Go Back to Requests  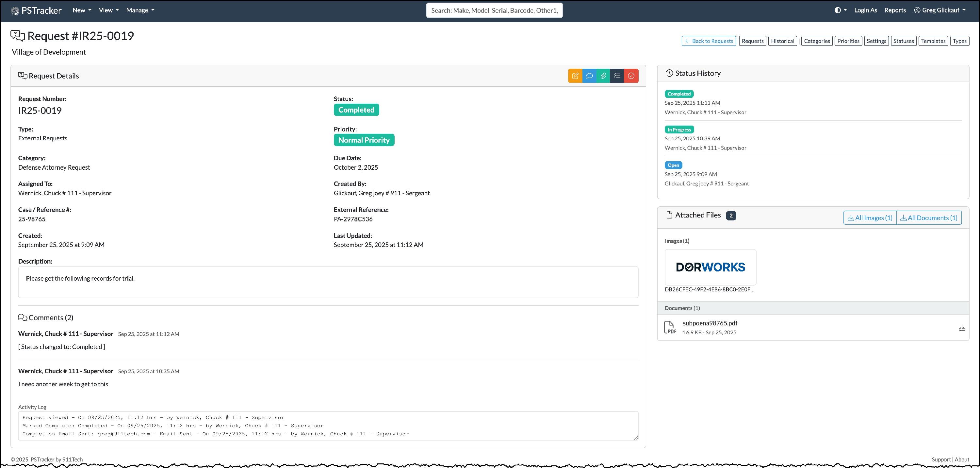(708, 41)
